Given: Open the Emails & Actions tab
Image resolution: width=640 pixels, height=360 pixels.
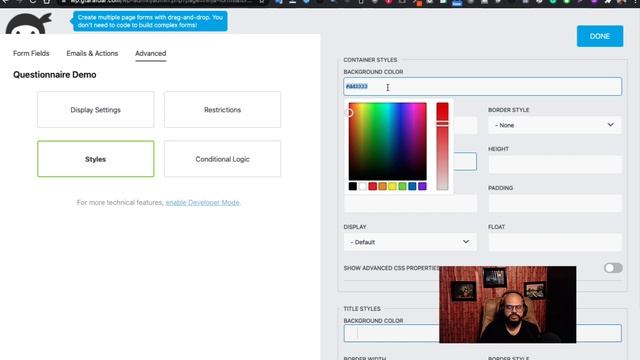Looking at the screenshot, I should (92, 53).
